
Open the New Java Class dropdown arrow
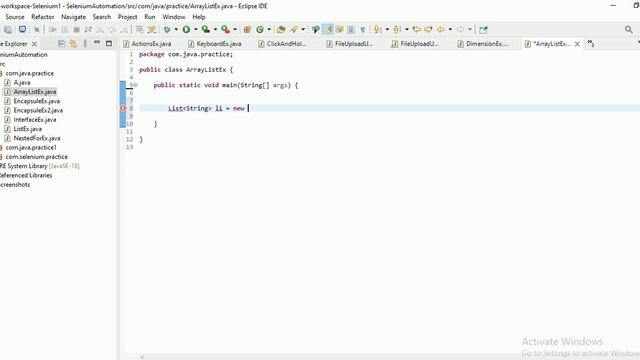click(269, 29)
